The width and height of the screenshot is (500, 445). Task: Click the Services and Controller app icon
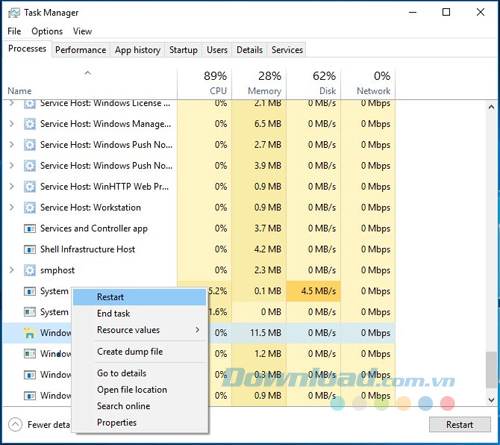(x=30, y=229)
